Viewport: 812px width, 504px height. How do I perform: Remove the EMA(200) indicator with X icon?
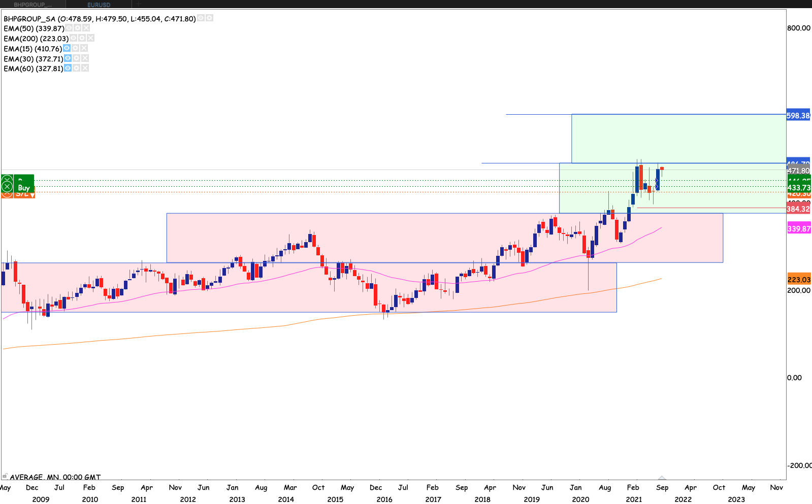(x=90, y=38)
